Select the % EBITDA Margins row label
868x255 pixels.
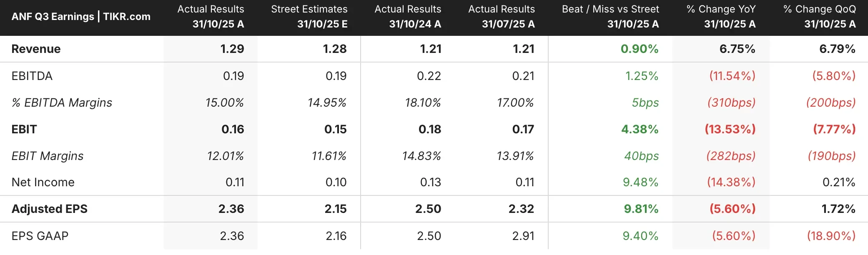pos(62,102)
